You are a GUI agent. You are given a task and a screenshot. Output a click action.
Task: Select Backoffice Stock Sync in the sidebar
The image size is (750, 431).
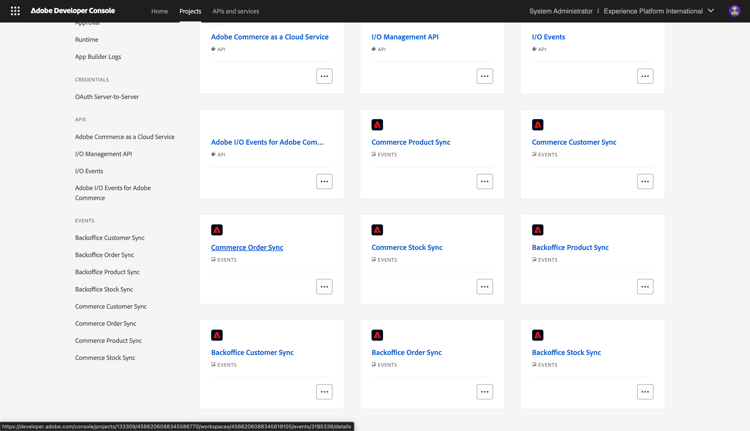(x=104, y=289)
